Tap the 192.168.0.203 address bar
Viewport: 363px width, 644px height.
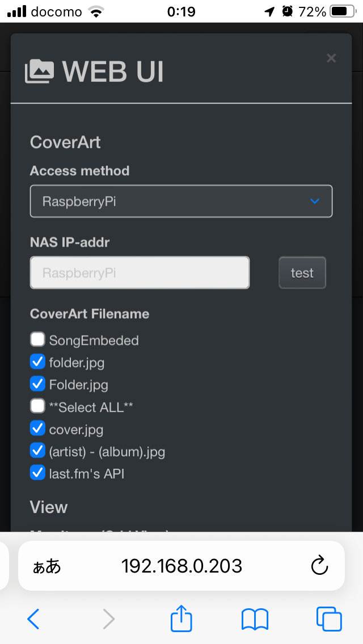(x=181, y=566)
